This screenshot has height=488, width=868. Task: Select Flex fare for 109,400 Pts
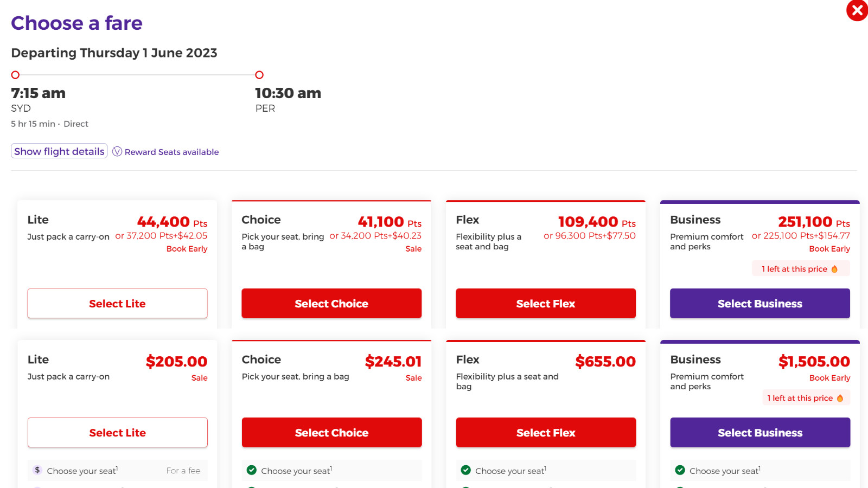pyautogui.click(x=546, y=304)
